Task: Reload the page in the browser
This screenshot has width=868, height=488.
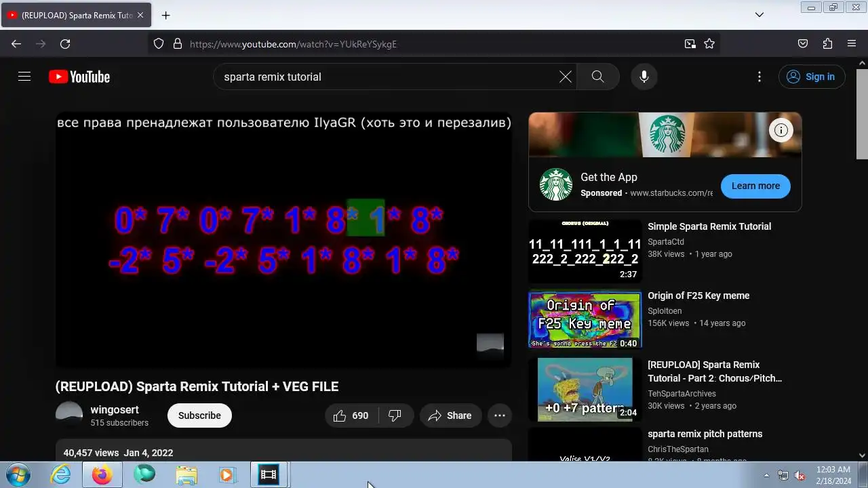Action: click(x=65, y=43)
